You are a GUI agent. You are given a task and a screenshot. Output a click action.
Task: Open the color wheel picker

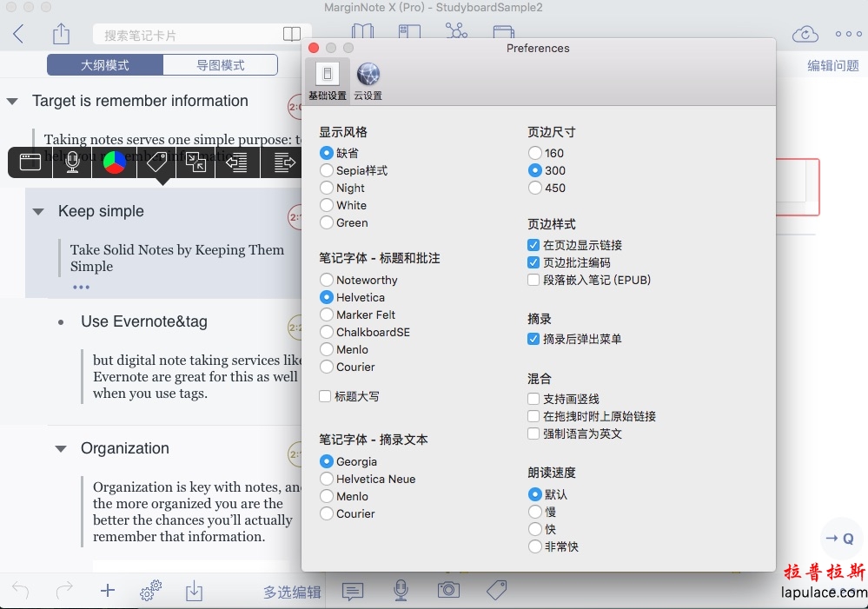pyautogui.click(x=115, y=162)
